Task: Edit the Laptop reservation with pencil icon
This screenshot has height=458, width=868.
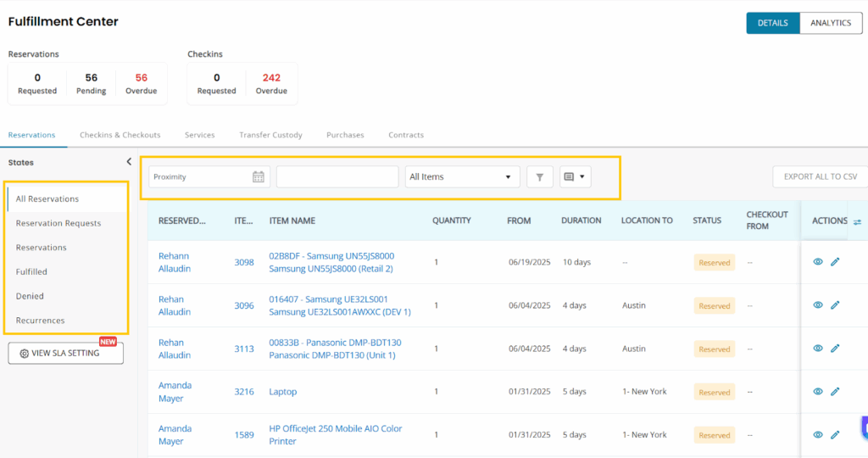Action: [x=835, y=392]
